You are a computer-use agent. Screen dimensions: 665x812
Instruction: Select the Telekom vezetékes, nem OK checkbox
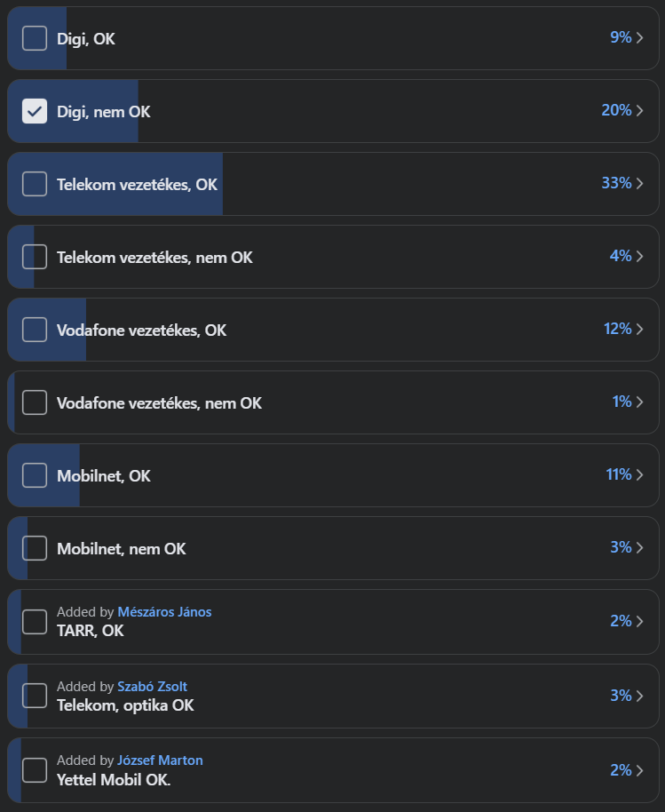pos(35,257)
